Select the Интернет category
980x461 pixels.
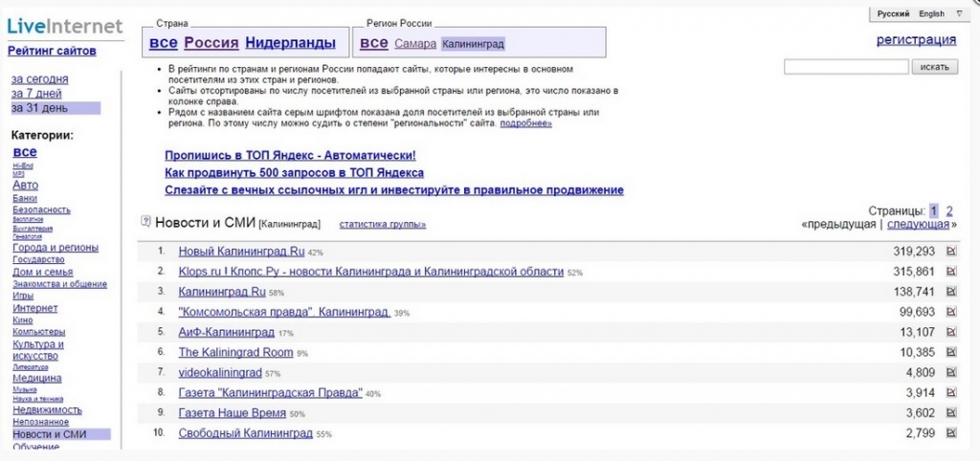click(35, 308)
